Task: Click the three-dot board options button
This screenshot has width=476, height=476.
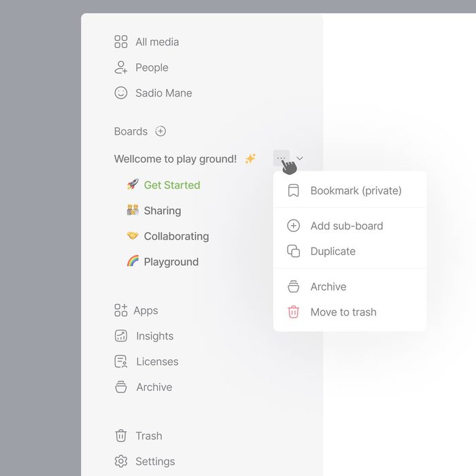Action: tap(281, 158)
